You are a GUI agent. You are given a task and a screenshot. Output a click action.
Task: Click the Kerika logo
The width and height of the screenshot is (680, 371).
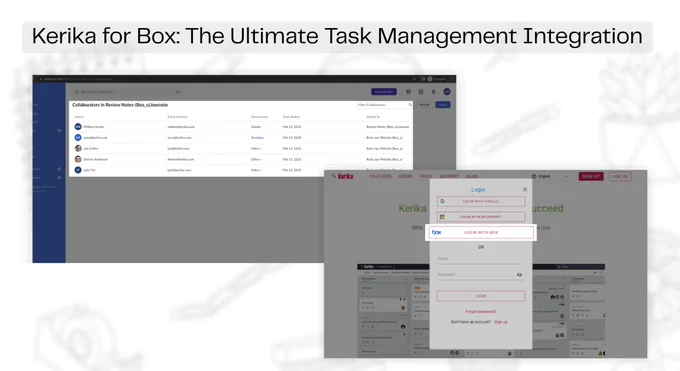(343, 176)
